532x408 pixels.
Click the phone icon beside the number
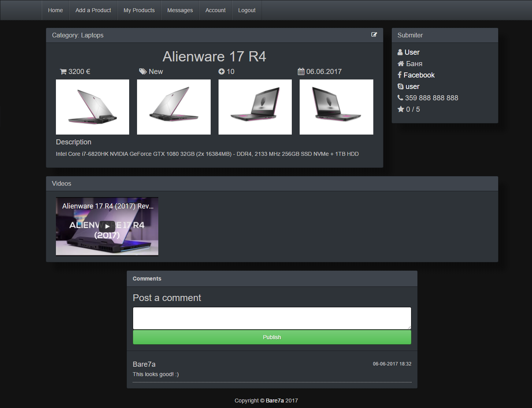[x=400, y=98]
